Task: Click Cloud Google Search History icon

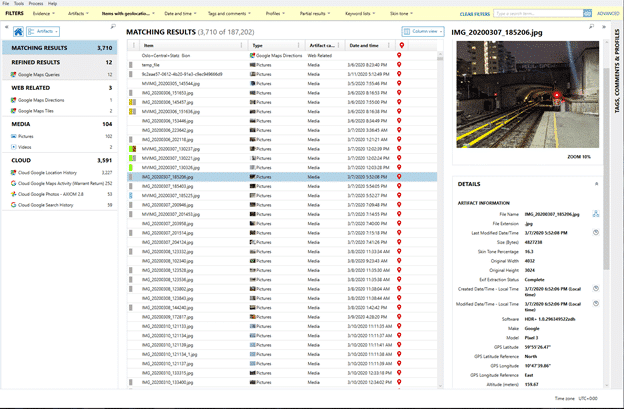Action: point(14,205)
